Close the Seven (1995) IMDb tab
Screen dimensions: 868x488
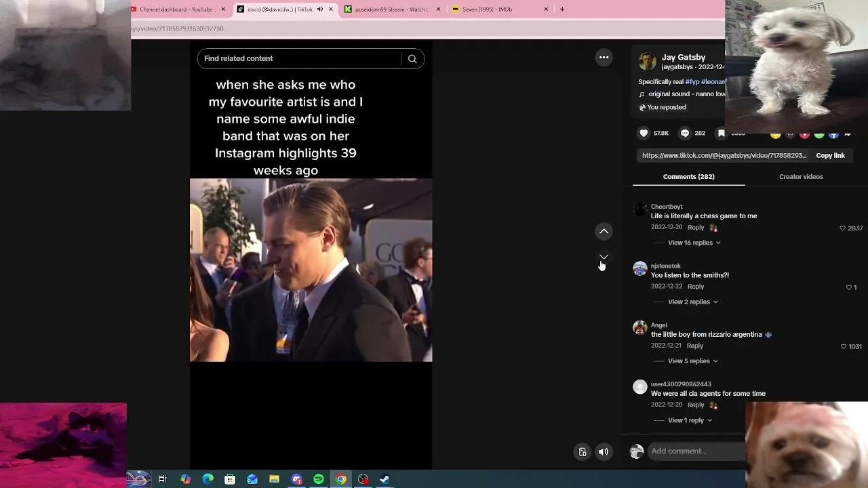pyautogui.click(x=546, y=9)
